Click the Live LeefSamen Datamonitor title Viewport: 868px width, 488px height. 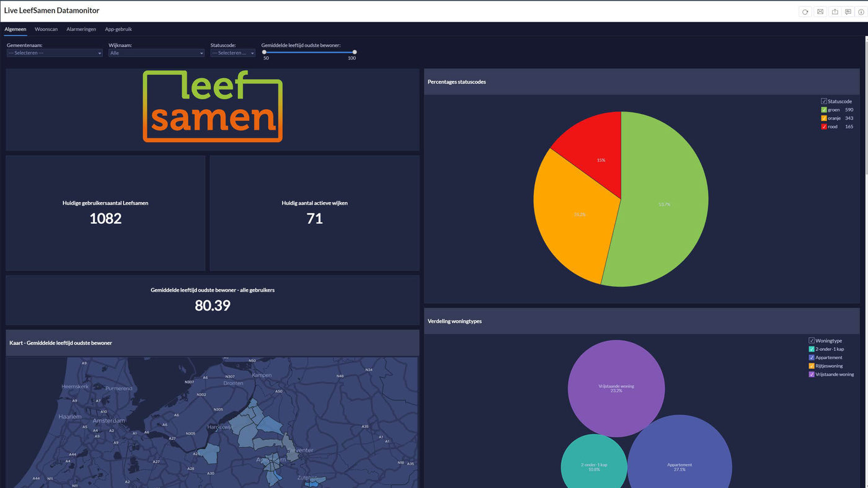pyautogui.click(x=51, y=11)
